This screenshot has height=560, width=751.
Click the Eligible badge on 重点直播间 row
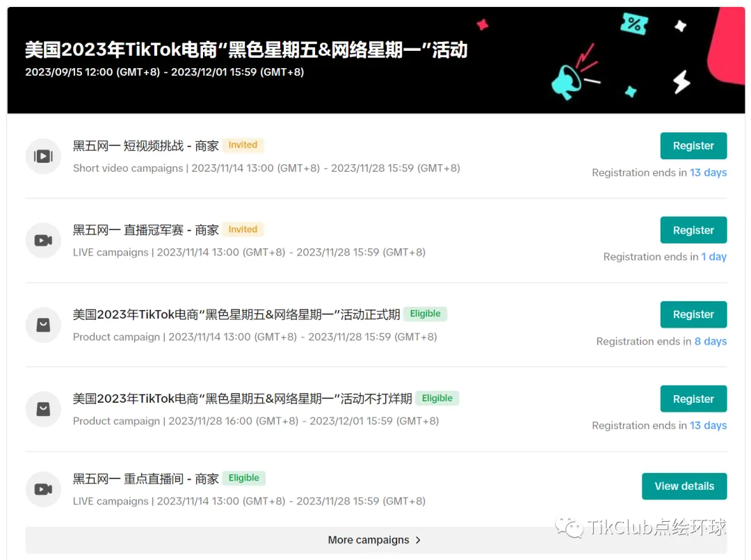pyautogui.click(x=244, y=478)
